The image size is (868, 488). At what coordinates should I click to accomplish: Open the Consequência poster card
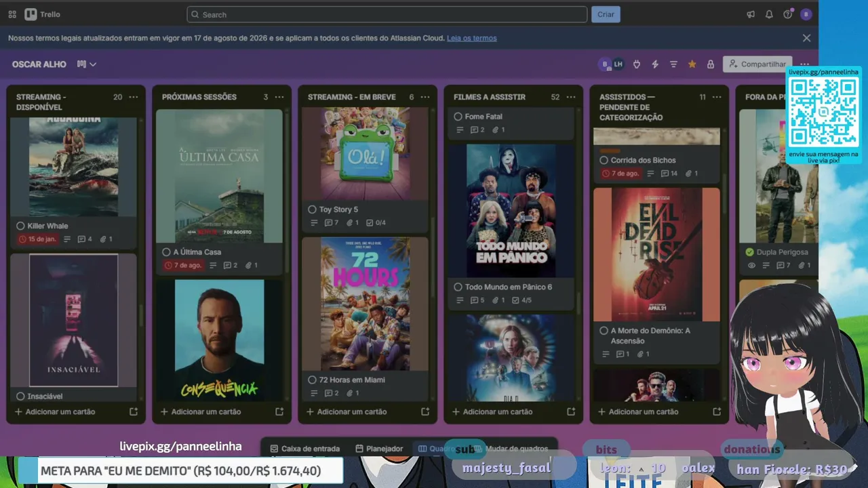(x=219, y=340)
